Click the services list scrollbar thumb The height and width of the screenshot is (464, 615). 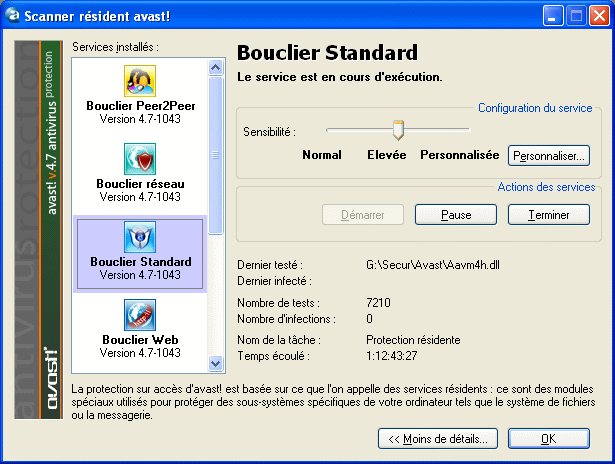[x=215, y=155]
